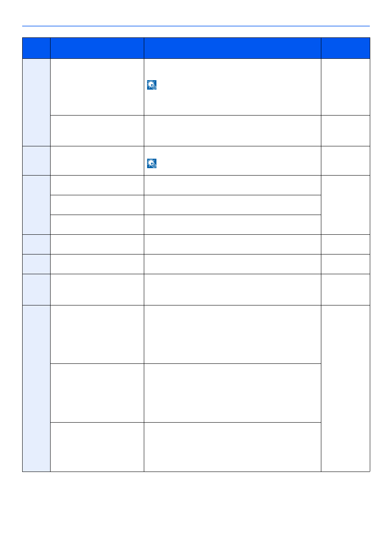Click the blank cell directly below the upper note cell

point(233,131)
